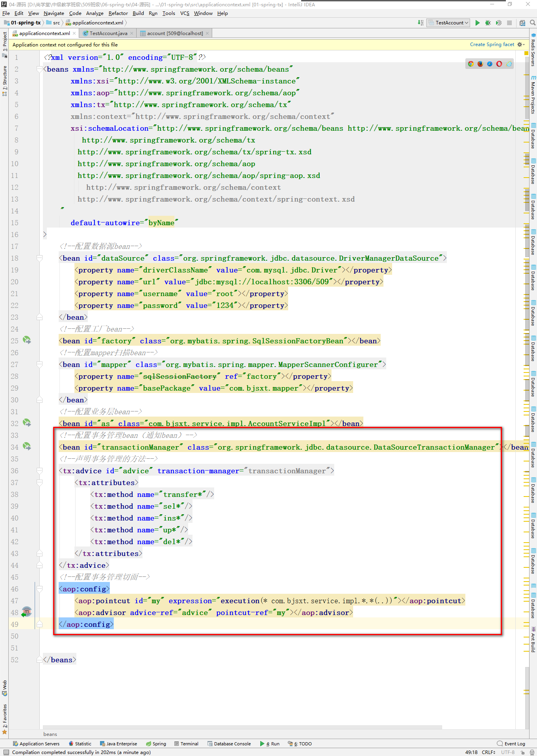Toggle the 1: Project side panel
Image resolution: width=537 pixels, height=756 pixels.
[5, 44]
